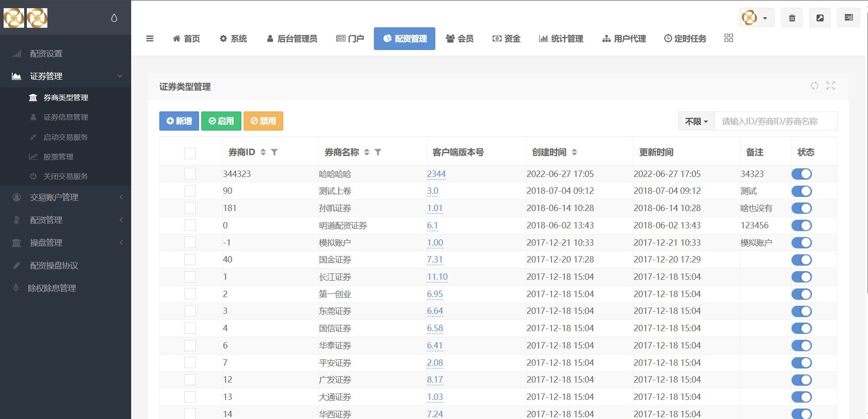
Task: Sort by 券商名称 using the sort arrows
Action: click(367, 152)
